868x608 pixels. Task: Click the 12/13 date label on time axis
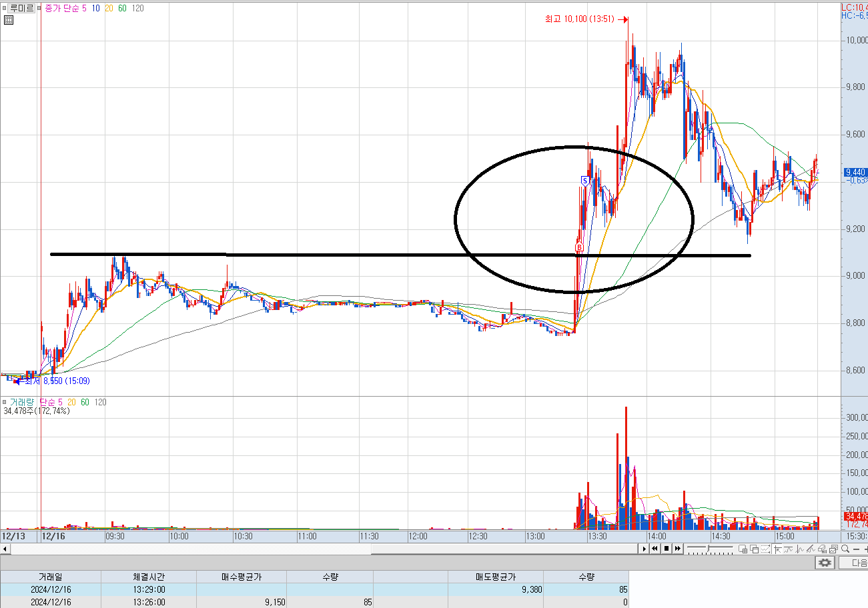click(x=13, y=536)
